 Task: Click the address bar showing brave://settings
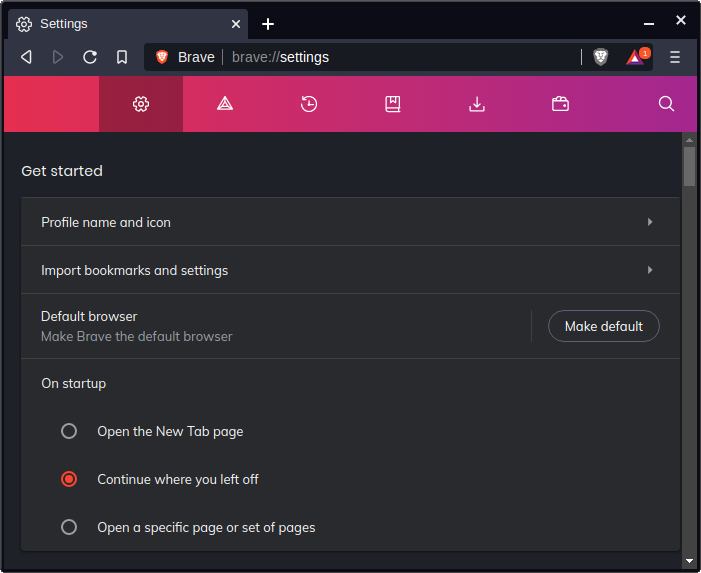coord(400,57)
